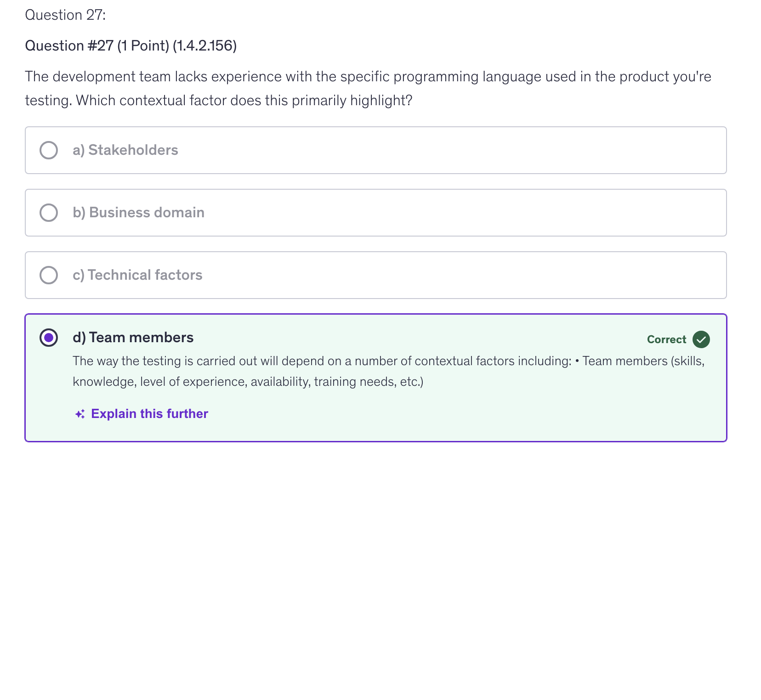Viewport: 761px width, 700px height.
Task: Click empty area of highlighted Team members card
Action: pos(460,416)
